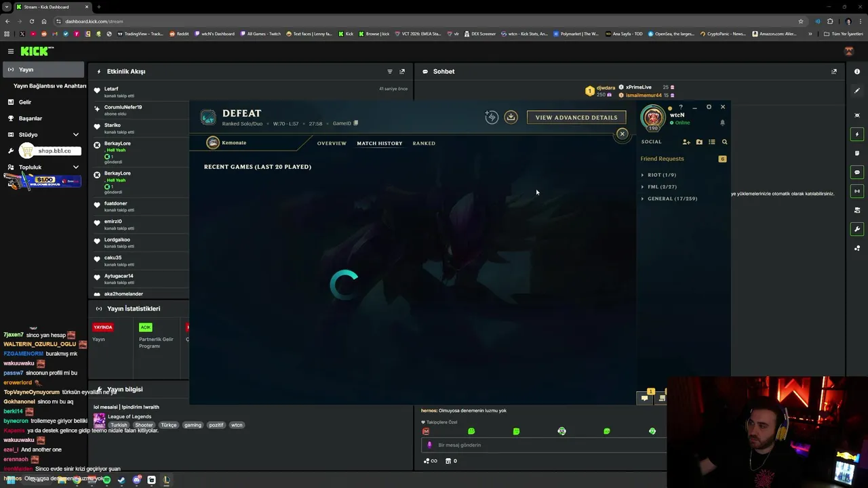Click the edit pencil in right toolbar
868x488 pixels.
point(857,91)
